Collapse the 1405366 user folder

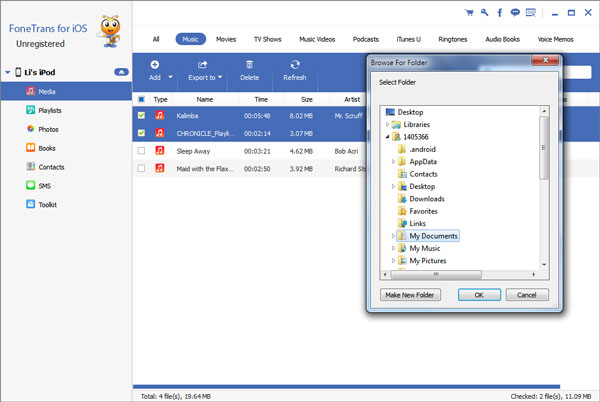[387, 137]
